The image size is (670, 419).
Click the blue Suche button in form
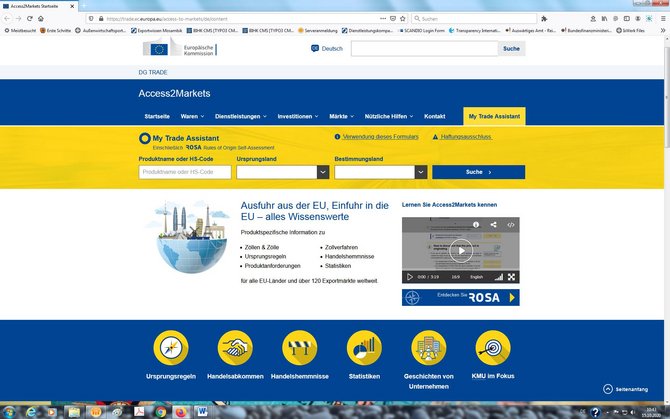478,172
